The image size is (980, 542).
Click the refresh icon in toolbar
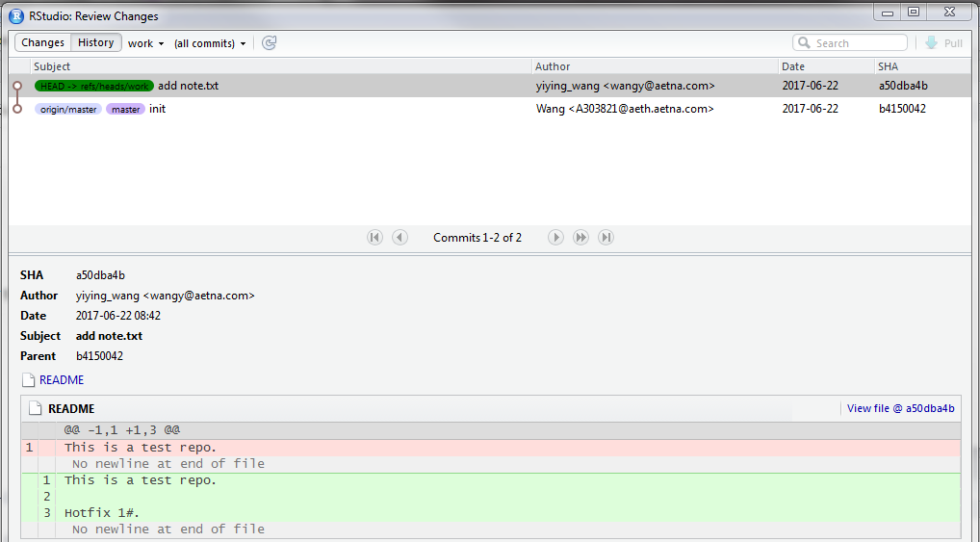pos(270,43)
